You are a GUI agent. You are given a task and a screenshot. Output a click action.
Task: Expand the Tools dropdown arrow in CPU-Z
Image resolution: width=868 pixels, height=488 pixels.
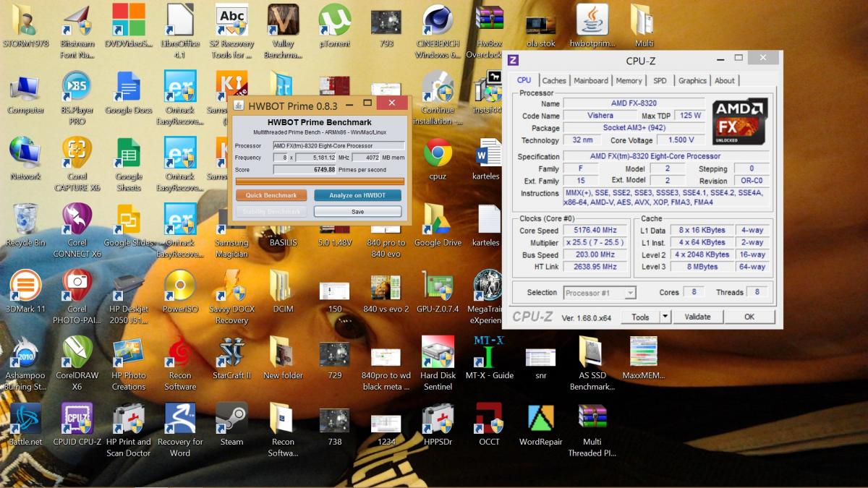tap(665, 317)
